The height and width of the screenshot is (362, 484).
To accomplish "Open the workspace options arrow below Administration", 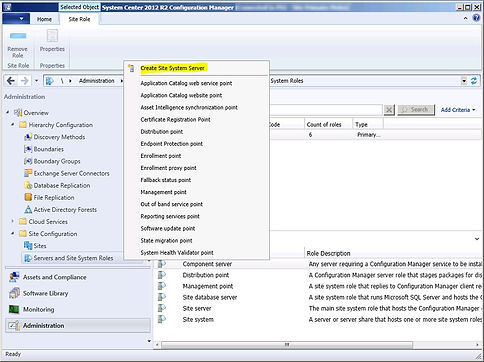I will point(149,341).
